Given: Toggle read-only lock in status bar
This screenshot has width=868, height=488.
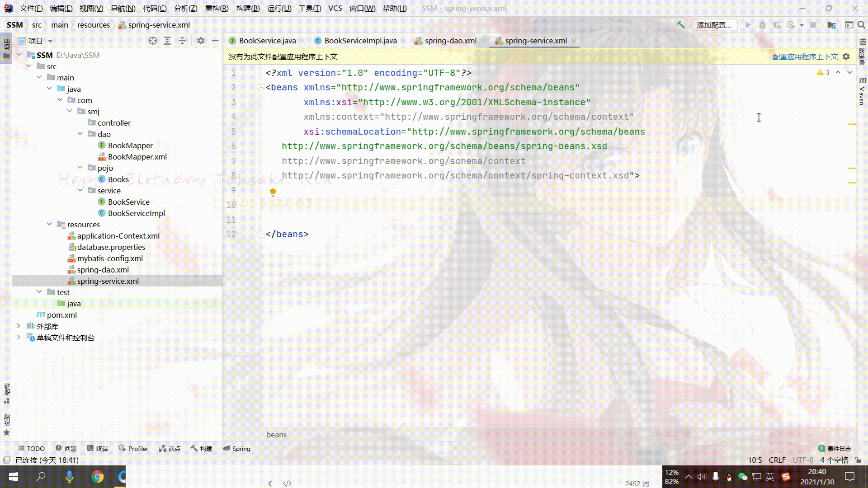Looking at the screenshot, I should 858,460.
